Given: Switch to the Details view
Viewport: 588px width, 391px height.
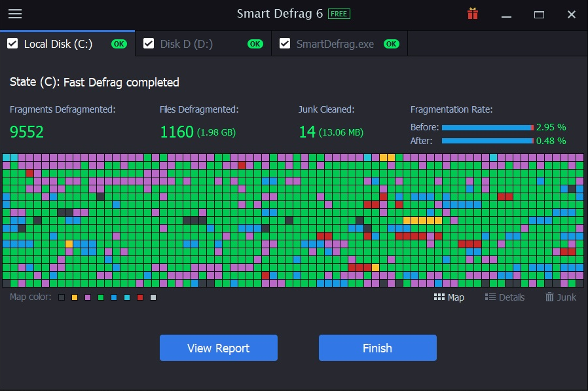Looking at the screenshot, I should (x=505, y=297).
